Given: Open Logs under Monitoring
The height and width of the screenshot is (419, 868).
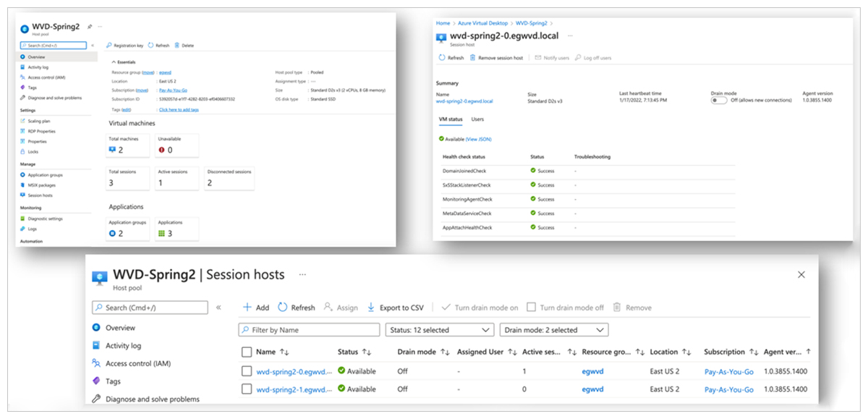Looking at the screenshot, I should [32, 229].
